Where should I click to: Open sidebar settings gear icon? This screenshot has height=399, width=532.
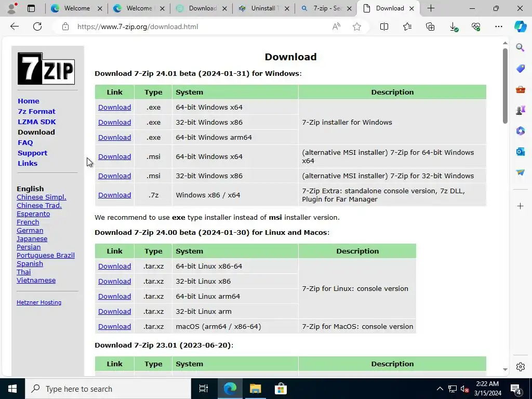[x=520, y=367]
